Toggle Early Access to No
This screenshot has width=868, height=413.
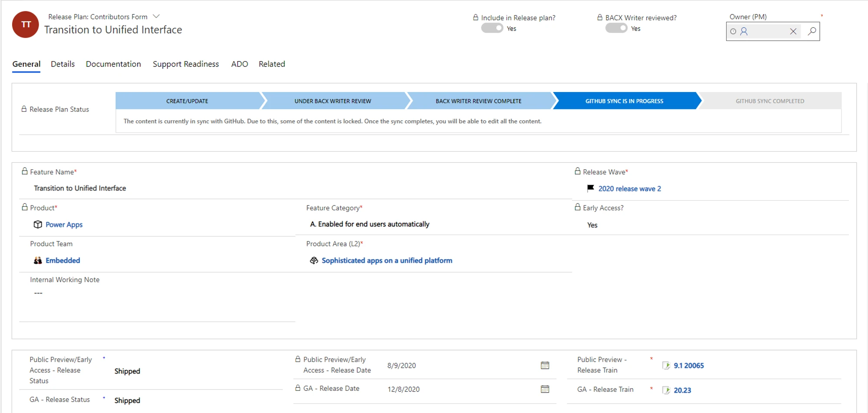(x=592, y=225)
